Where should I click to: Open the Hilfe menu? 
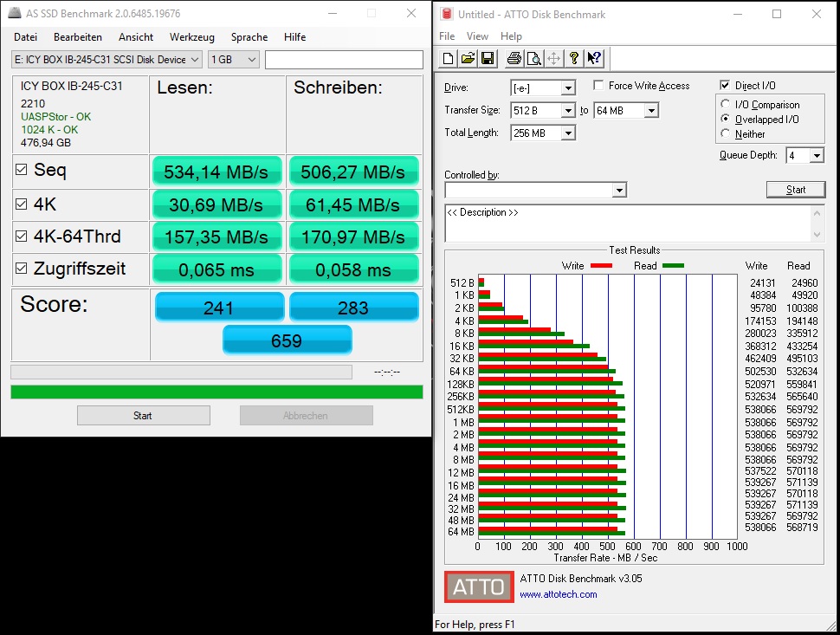coord(294,37)
